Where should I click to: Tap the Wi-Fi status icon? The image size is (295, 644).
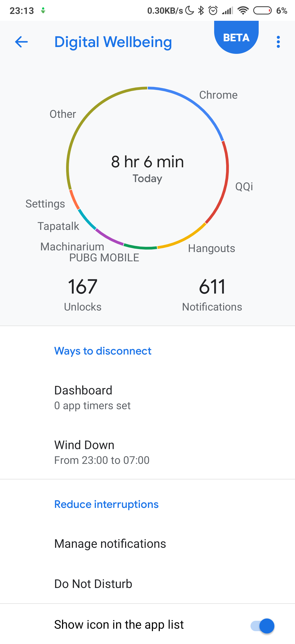pos(243,11)
